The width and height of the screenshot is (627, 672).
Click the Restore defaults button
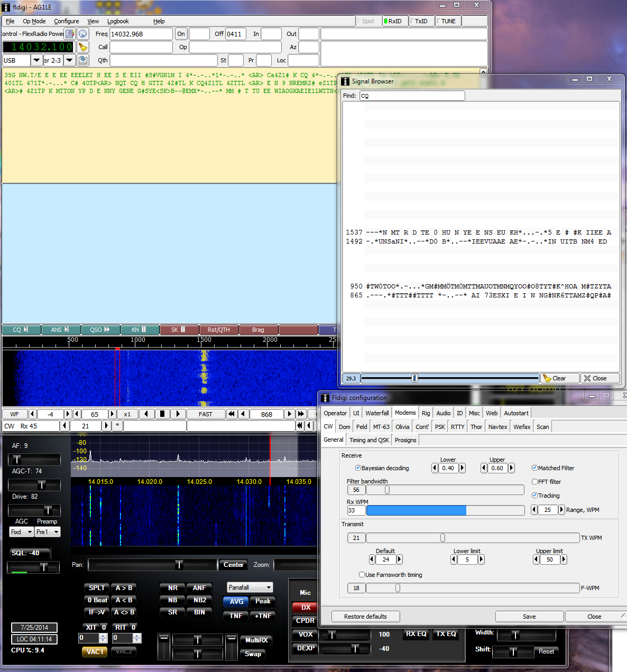365,616
